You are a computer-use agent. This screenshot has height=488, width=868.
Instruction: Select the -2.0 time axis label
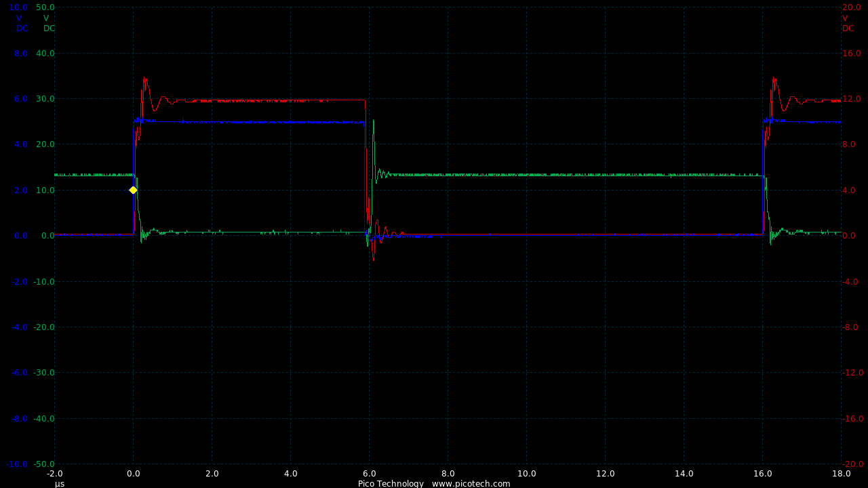pos(55,474)
